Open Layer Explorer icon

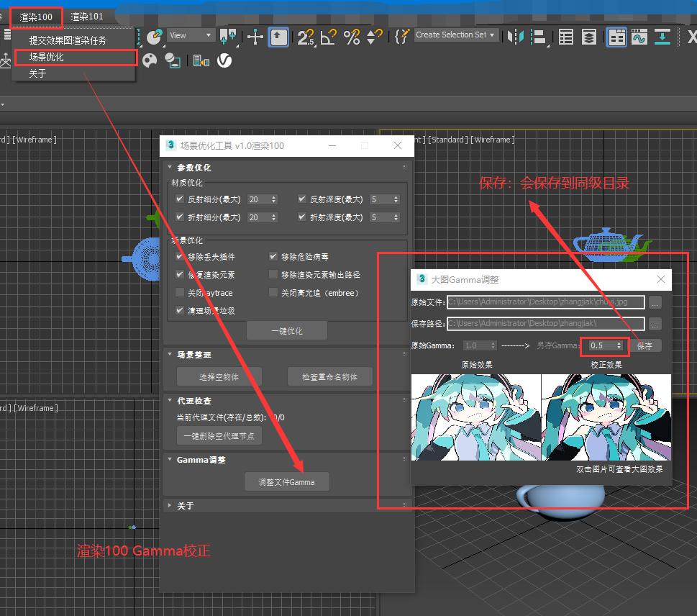pos(588,37)
